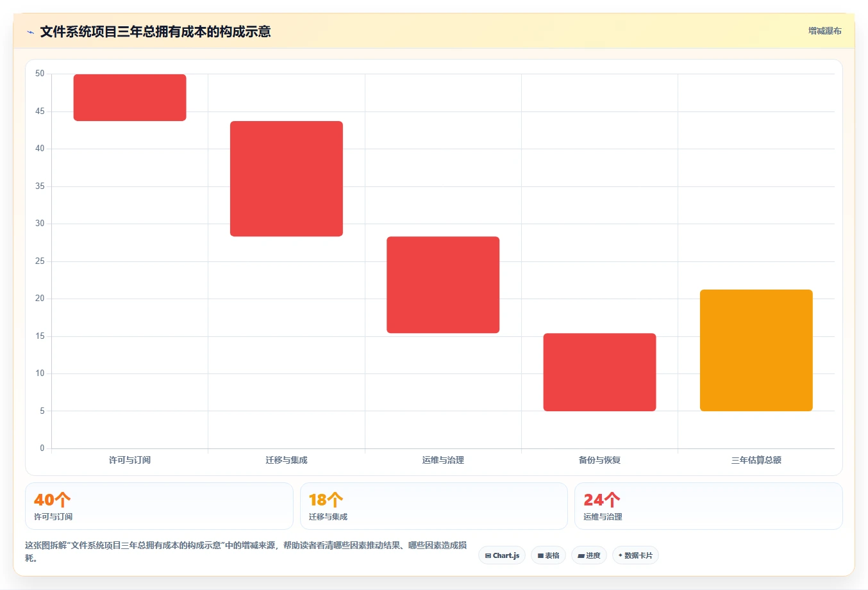868x590 pixels.
Task: Select the 表格 tag chip
Action: [x=548, y=555]
